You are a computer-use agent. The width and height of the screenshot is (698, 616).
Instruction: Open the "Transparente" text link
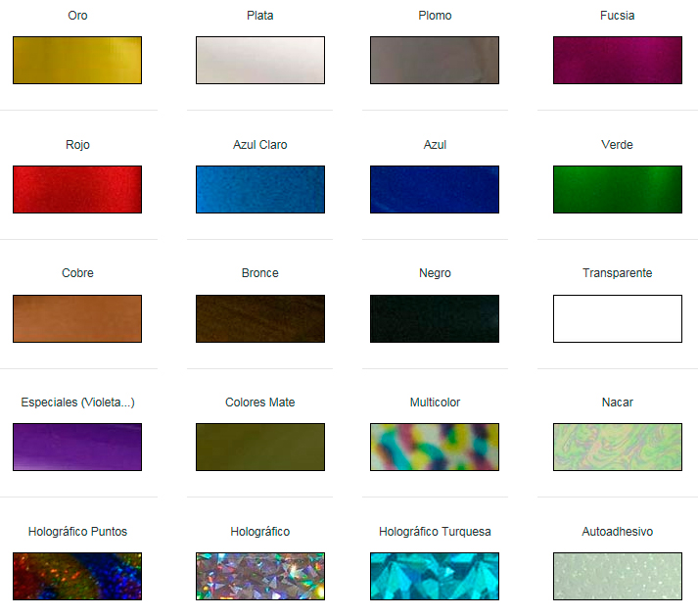pos(618,273)
